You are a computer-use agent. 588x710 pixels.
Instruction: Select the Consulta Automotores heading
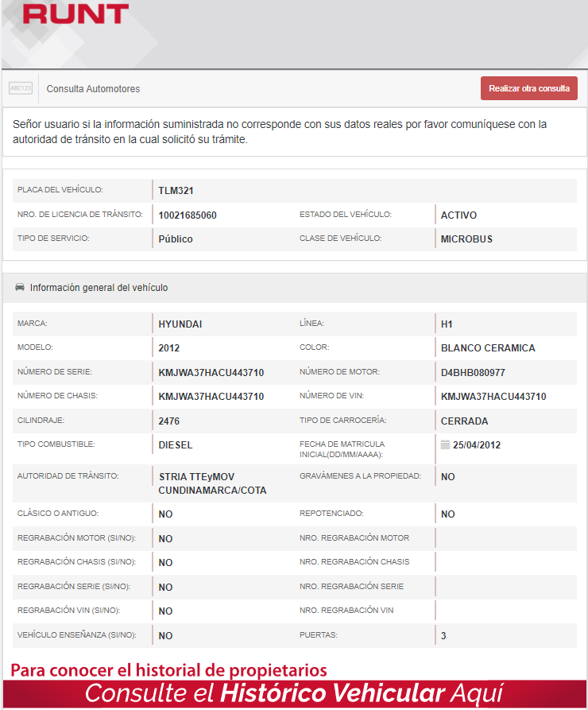coord(93,89)
